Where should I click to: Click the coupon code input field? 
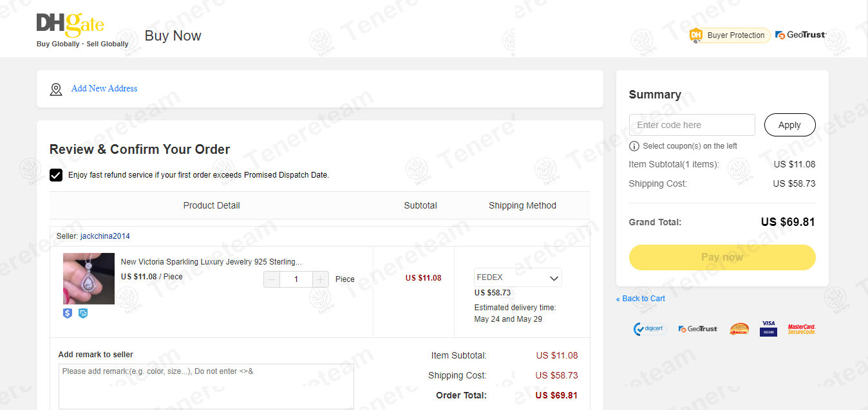tap(692, 125)
